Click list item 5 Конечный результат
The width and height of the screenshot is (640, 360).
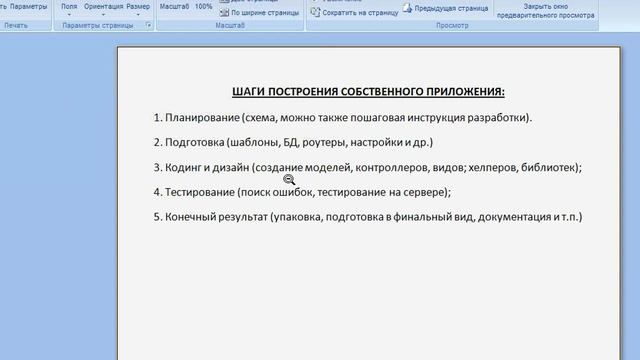(368, 217)
